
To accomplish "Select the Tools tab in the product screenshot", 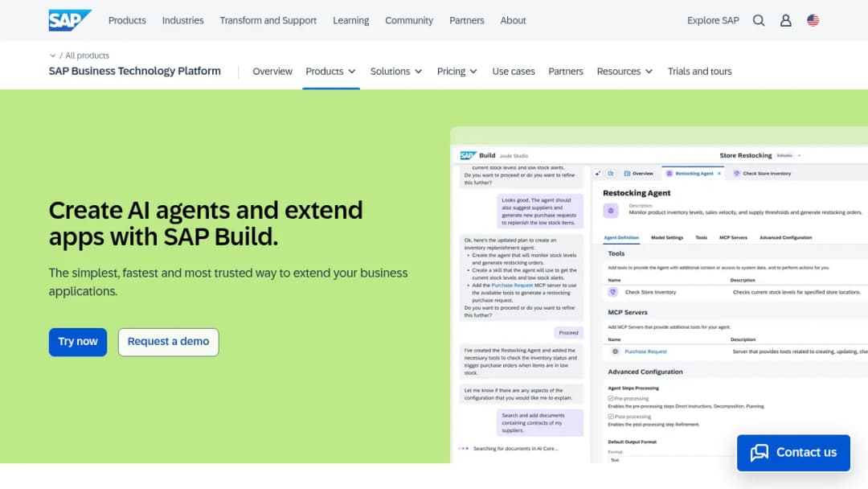I will click(x=702, y=237).
